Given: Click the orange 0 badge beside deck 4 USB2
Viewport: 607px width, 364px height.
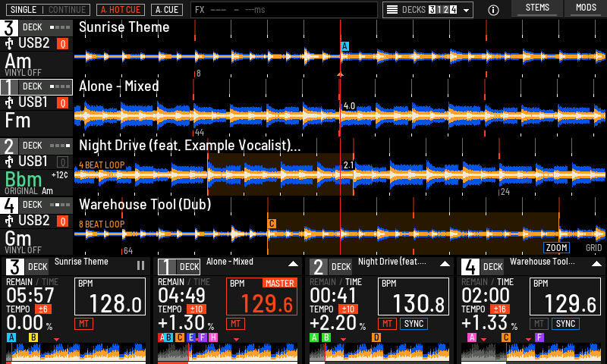Looking at the screenshot, I should 63,221.
